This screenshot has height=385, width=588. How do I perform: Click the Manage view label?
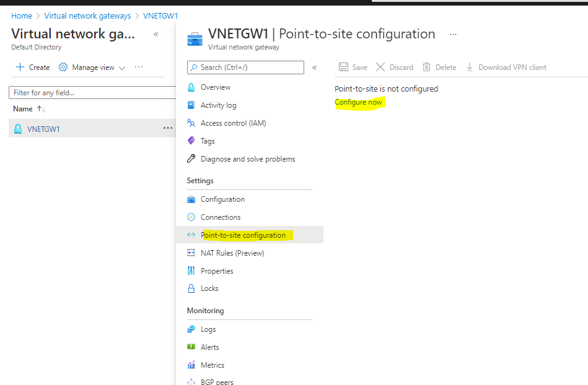click(x=93, y=67)
